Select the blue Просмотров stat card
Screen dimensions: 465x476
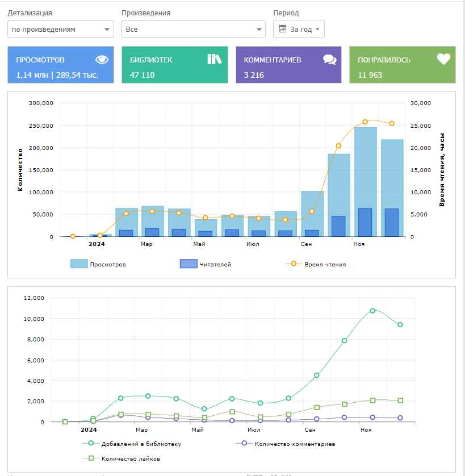[x=61, y=65]
